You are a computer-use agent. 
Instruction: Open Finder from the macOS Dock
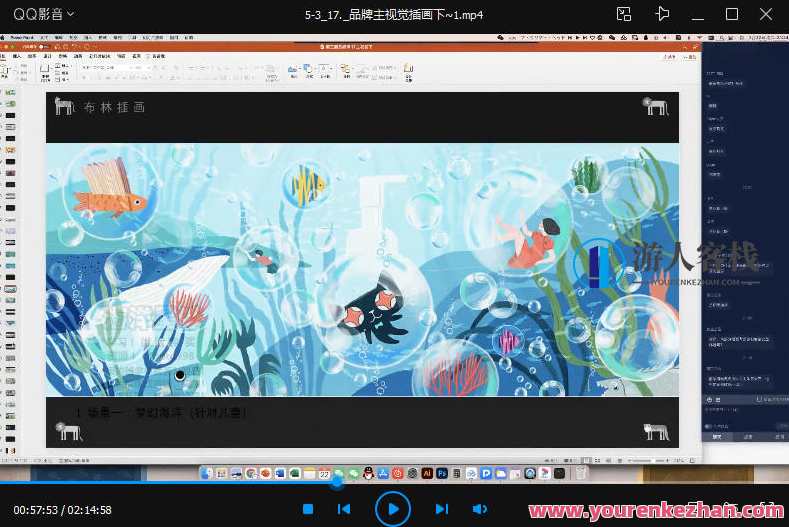pyautogui.click(x=207, y=473)
